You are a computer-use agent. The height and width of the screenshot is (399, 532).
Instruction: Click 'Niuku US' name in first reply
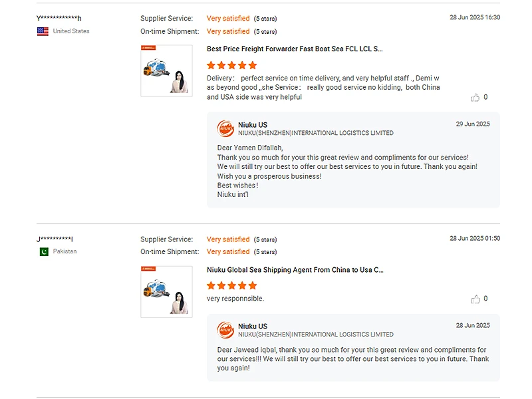click(253, 125)
